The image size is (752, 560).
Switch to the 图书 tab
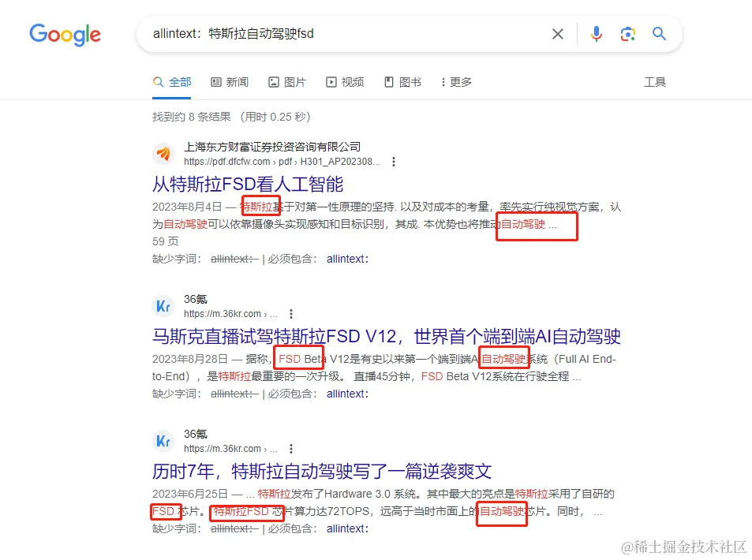pyautogui.click(x=402, y=82)
